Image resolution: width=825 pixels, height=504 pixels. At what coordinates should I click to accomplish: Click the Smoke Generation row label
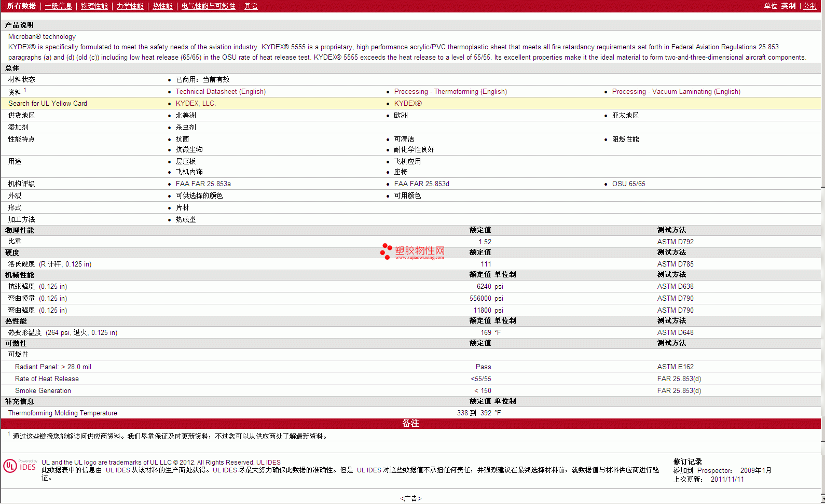coord(43,390)
